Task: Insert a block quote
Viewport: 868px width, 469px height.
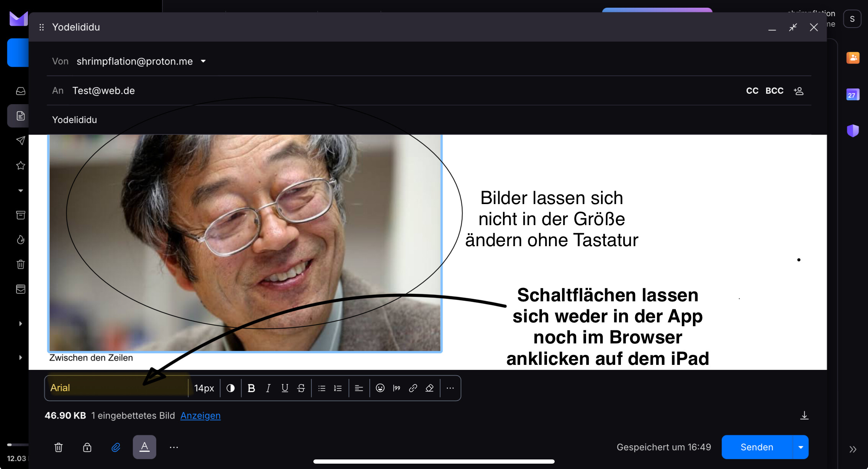Action: pyautogui.click(x=397, y=388)
